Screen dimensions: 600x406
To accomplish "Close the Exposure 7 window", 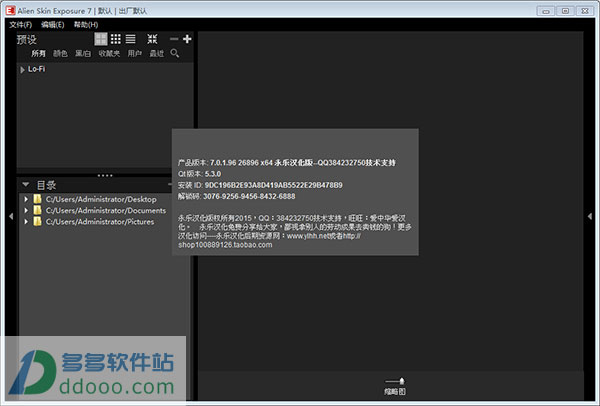I will point(585,11).
